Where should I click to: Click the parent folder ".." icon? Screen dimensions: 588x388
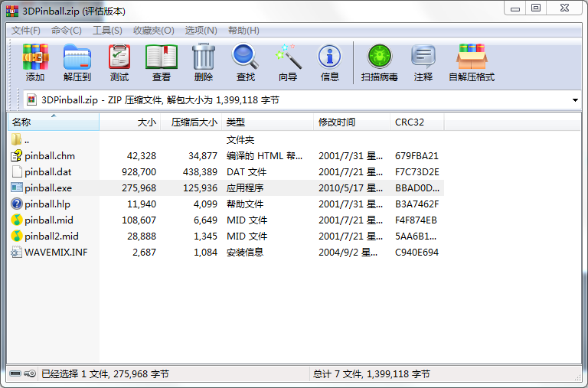[x=16, y=139]
